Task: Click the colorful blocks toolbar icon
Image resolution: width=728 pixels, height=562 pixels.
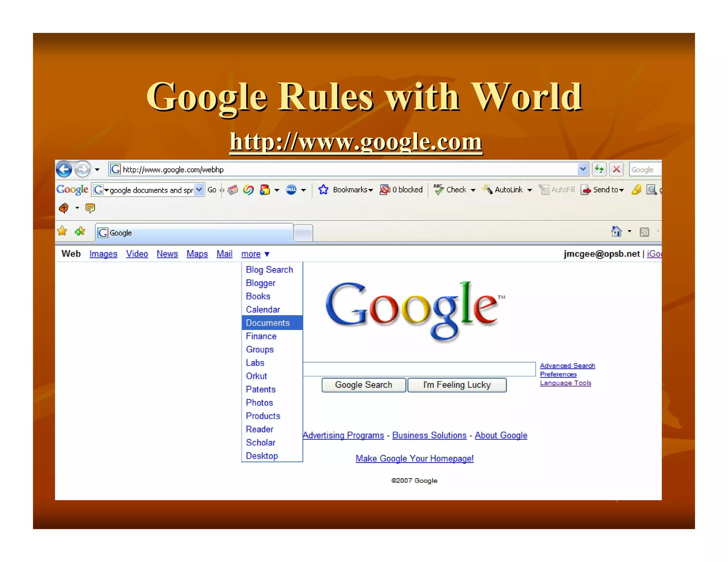Action: pyautogui.click(x=265, y=190)
